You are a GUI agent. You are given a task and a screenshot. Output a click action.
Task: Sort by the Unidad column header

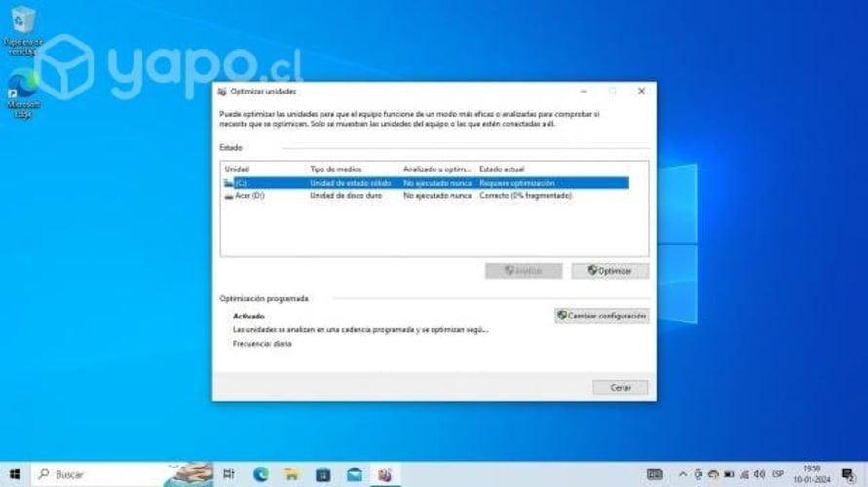pyautogui.click(x=237, y=169)
